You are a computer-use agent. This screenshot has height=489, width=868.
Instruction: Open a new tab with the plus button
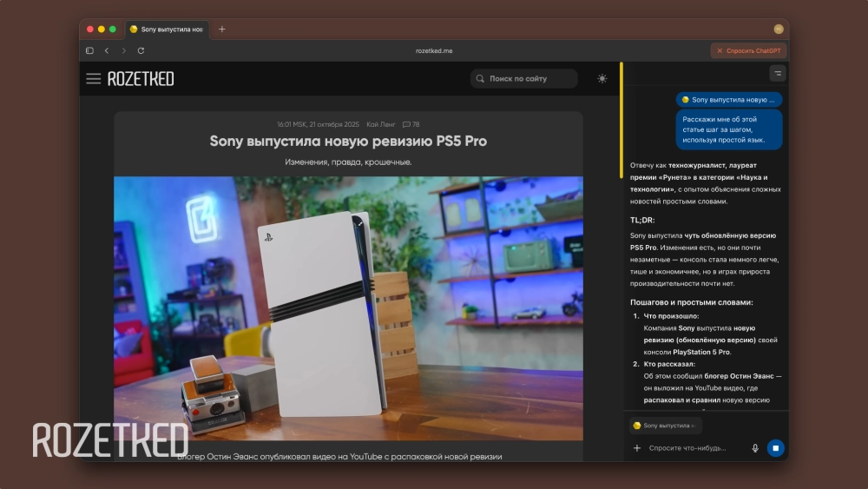point(221,30)
